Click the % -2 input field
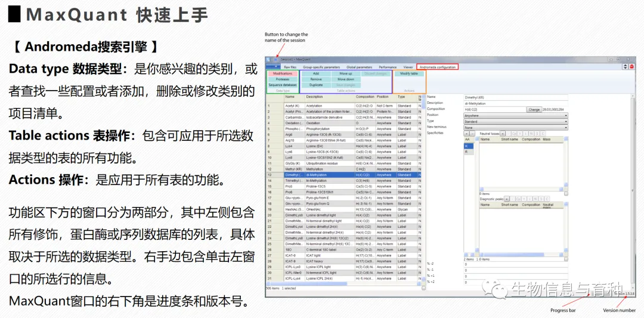The image size is (644, 318). point(516,264)
